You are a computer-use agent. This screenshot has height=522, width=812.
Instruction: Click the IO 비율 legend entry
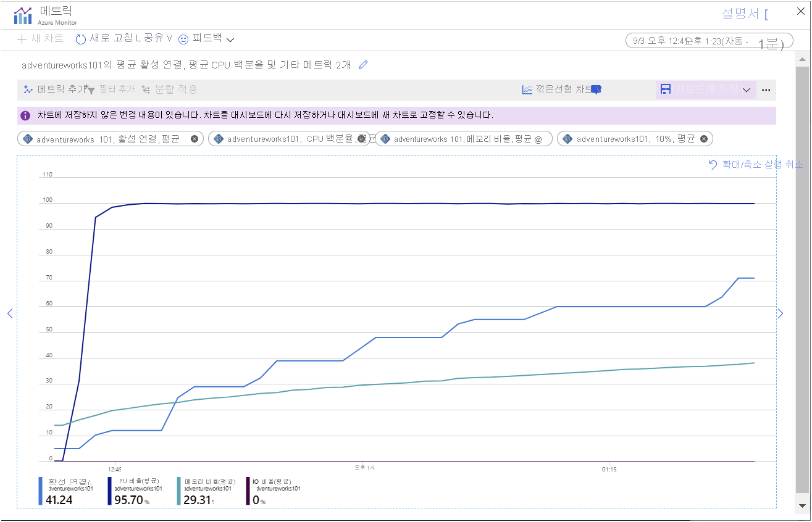click(273, 491)
